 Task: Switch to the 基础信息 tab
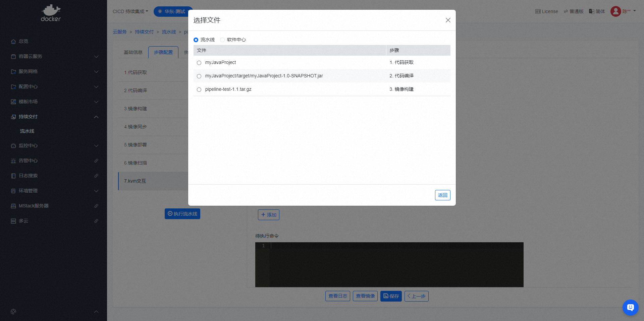click(133, 52)
